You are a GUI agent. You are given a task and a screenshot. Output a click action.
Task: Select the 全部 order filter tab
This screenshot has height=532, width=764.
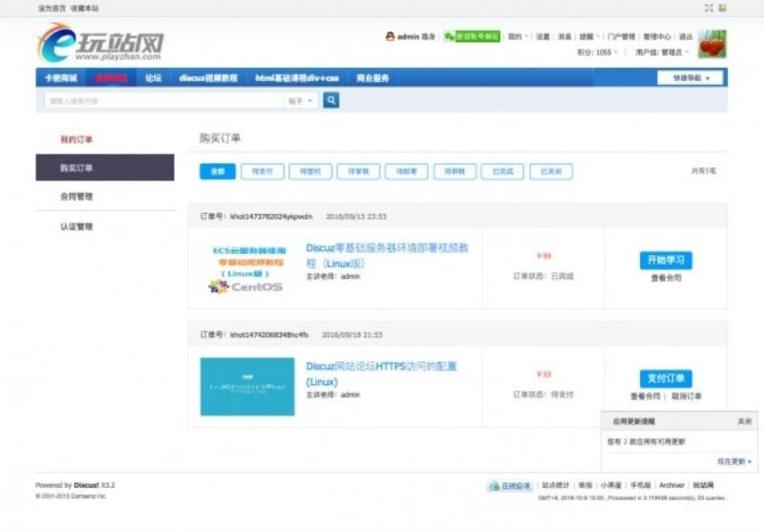tap(218, 172)
